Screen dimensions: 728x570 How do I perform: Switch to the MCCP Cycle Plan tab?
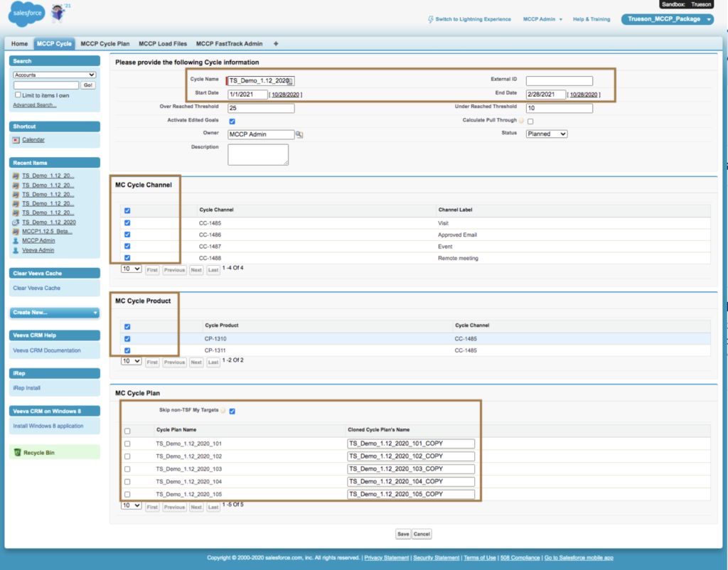click(105, 43)
